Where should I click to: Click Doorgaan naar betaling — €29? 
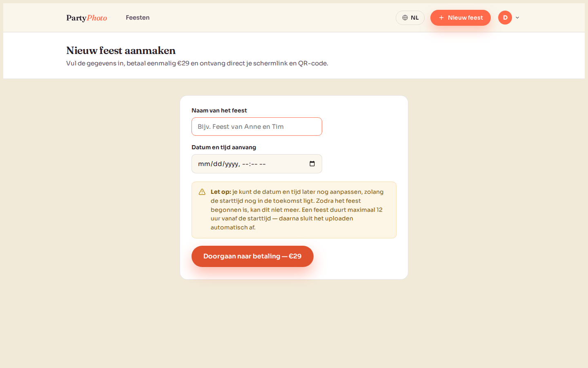pyautogui.click(x=252, y=256)
